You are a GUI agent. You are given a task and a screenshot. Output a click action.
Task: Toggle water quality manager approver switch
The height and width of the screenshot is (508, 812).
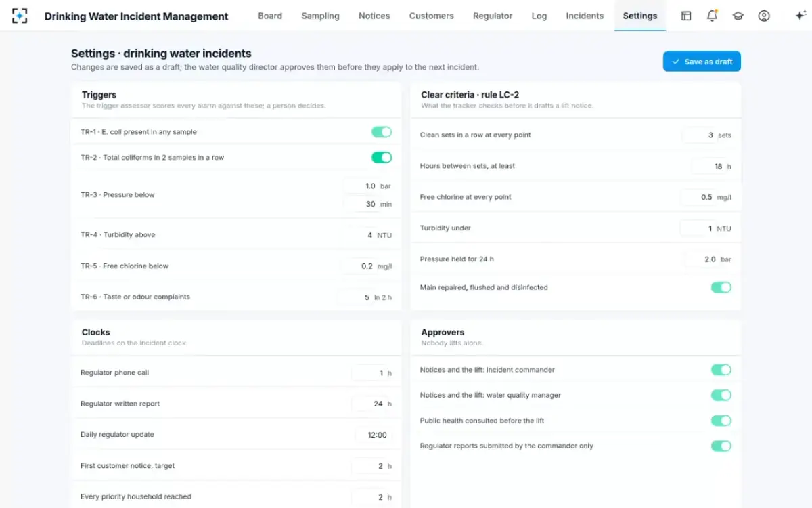pos(721,395)
